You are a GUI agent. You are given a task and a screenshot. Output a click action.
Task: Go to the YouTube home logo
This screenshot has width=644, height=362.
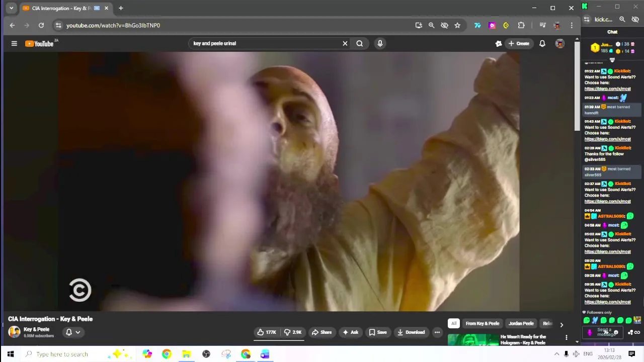[39, 44]
